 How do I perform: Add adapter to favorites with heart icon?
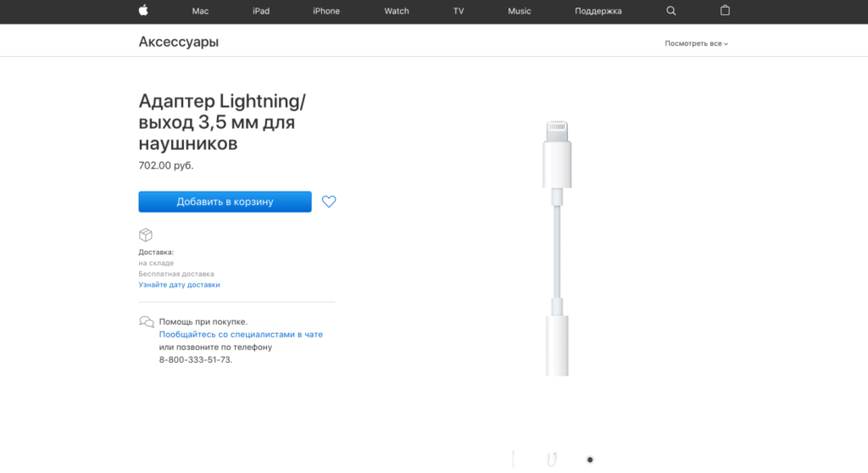pos(329,202)
